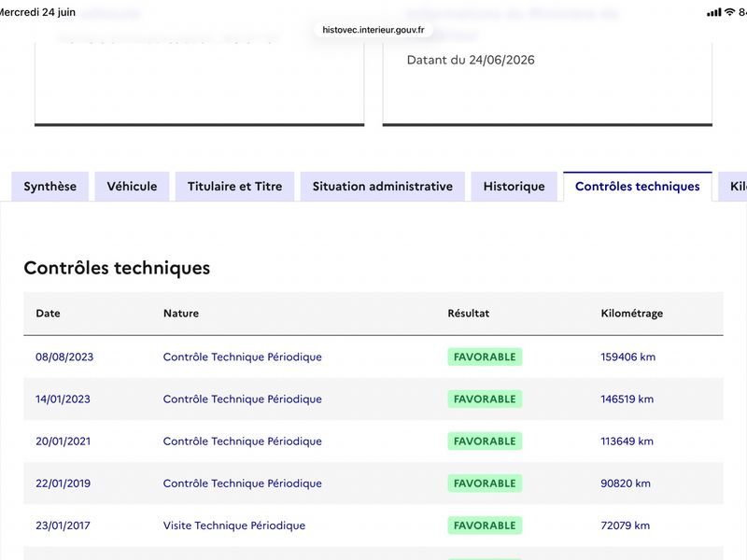Switch to the Véhicule tab
This screenshot has height=560, width=747.
pyautogui.click(x=132, y=186)
